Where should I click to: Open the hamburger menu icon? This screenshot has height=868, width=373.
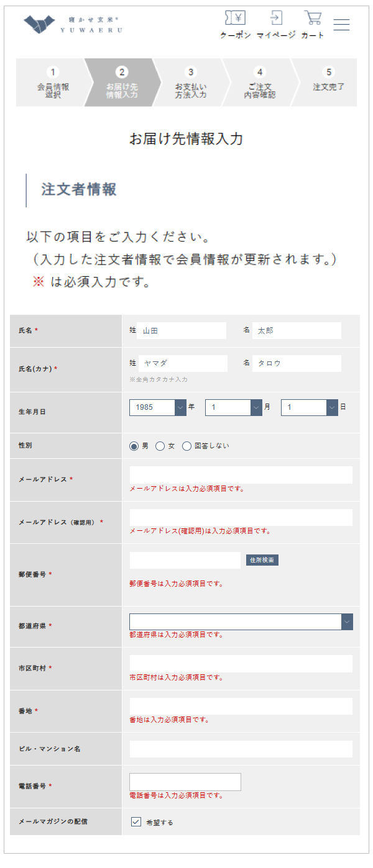(341, 25)
